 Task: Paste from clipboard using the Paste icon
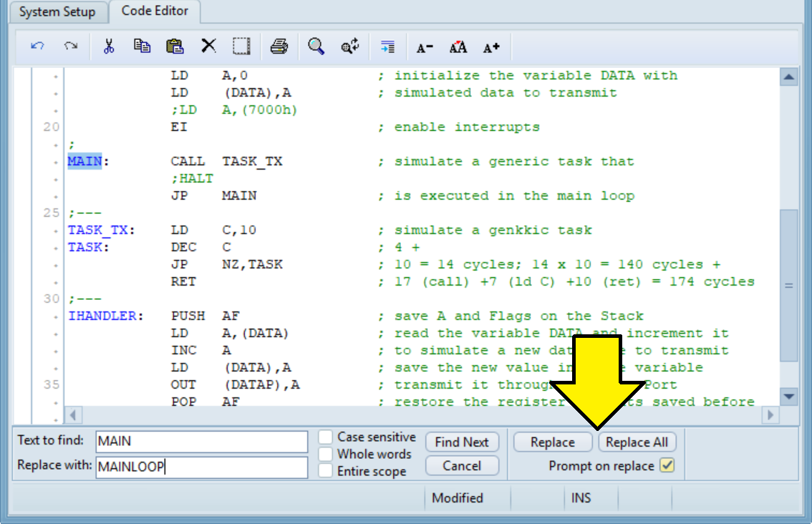(x=175, y=47)
